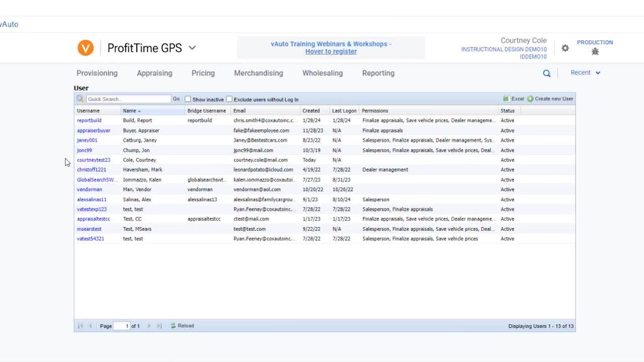The width and height of the screenshot is (644, 362).
Task: Open the Reporting menu
Action: click(378, 73)
